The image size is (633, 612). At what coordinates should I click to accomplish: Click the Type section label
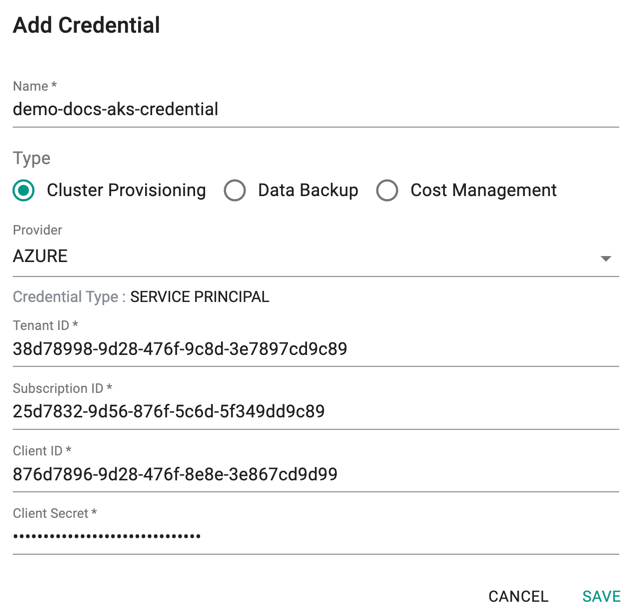click(x=31, y=159)
